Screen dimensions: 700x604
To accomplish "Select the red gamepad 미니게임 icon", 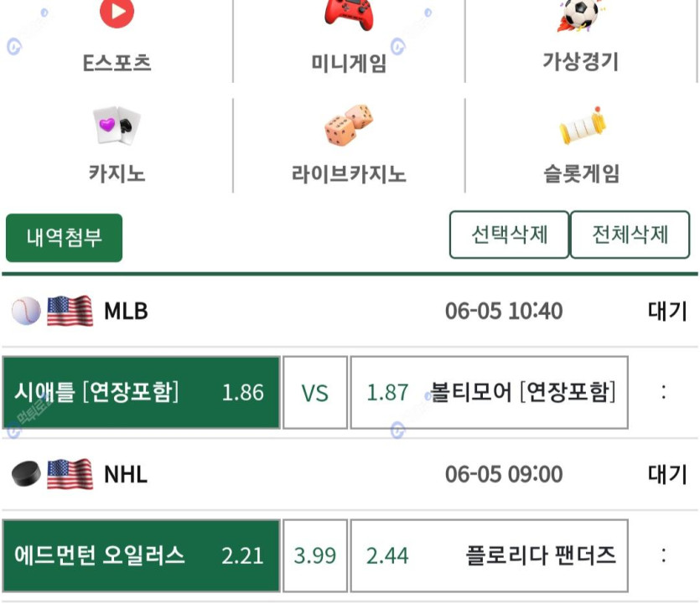I will click(x=349, y=14).
